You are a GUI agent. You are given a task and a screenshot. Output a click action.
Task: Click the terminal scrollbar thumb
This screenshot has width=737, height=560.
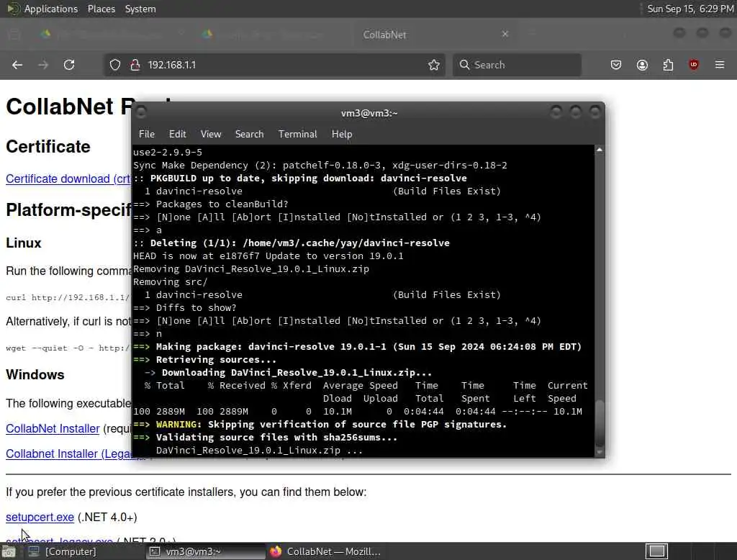tap(600, 423)
